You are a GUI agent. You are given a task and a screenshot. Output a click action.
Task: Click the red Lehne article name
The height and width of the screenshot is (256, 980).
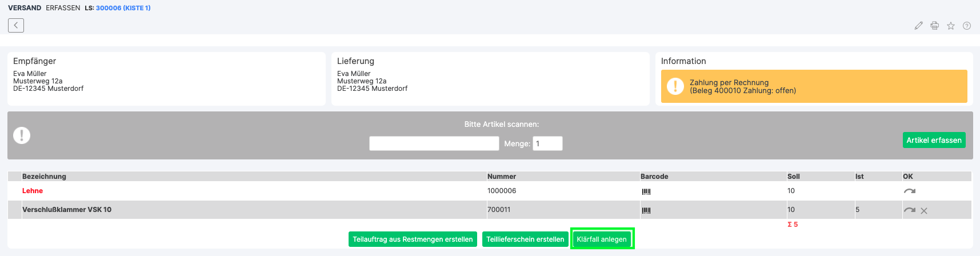click(33, 191)
